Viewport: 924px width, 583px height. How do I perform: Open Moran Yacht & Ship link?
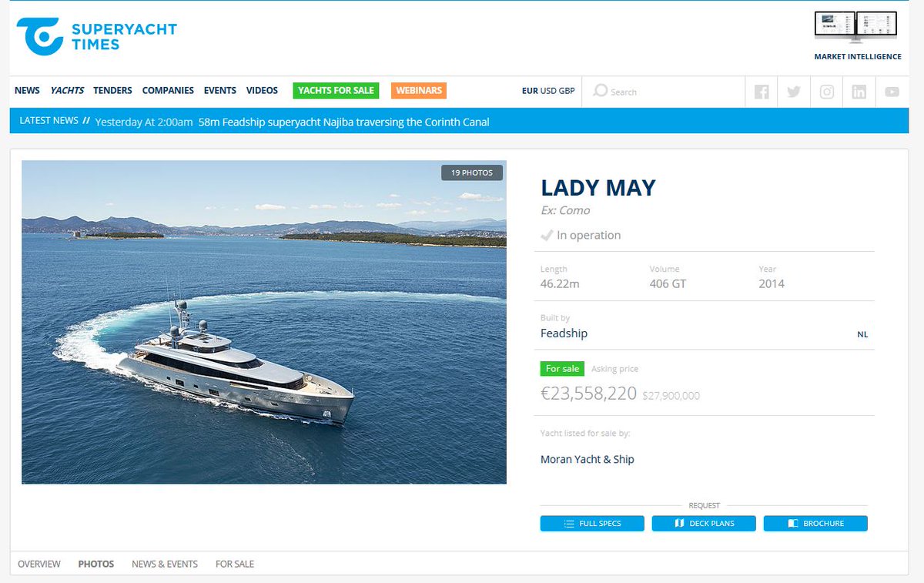pos(588,459)
